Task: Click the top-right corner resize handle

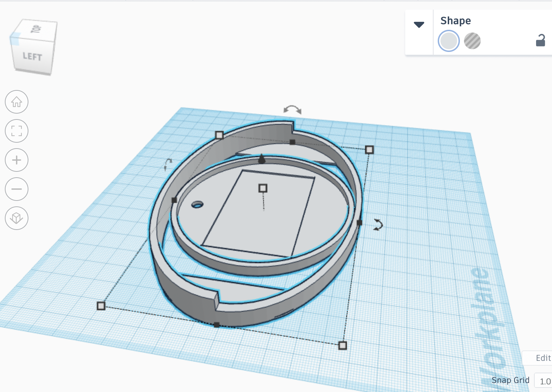Action: pyautogui.click(x=369, y=150)
